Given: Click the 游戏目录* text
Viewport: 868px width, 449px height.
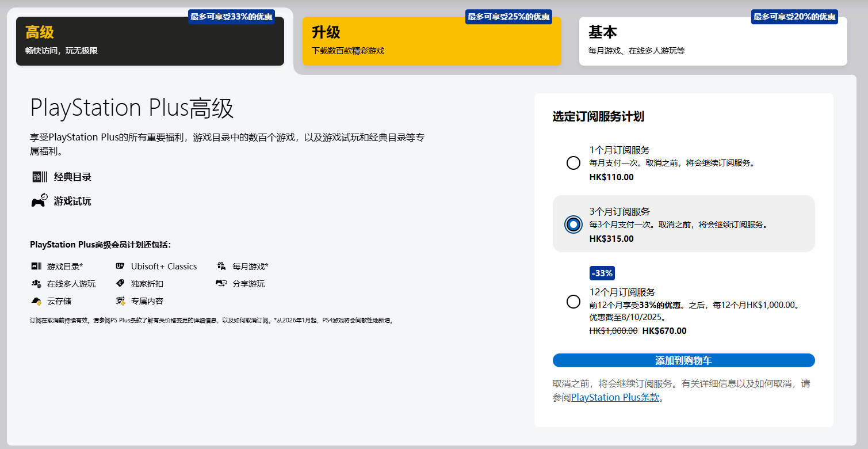Looking at the screenshot, I should tap(65, 267).
